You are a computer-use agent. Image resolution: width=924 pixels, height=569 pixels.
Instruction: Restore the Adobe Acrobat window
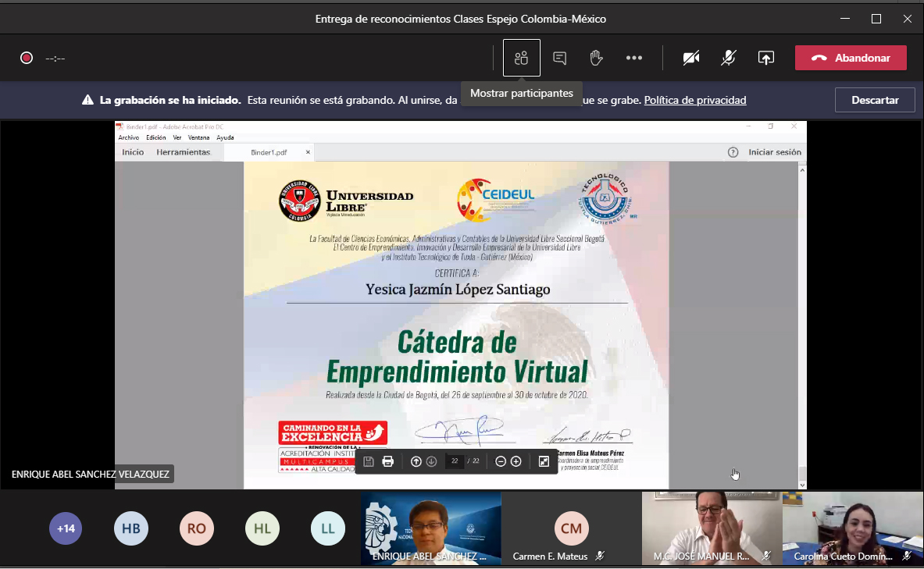771,126
